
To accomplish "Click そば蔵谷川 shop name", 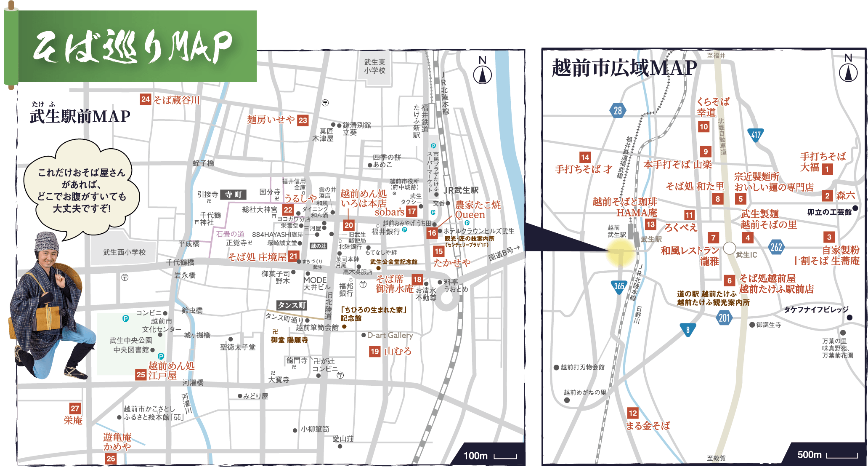I will point(176,100).
